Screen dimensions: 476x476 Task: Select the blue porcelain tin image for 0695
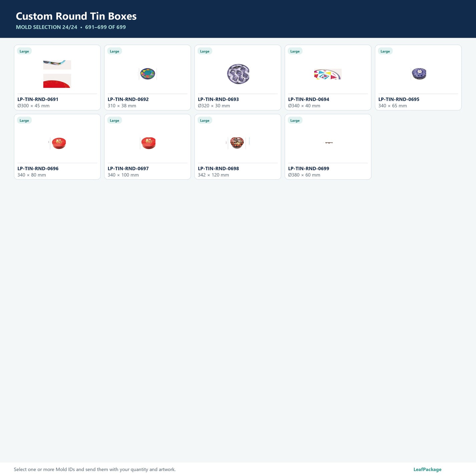419,74
